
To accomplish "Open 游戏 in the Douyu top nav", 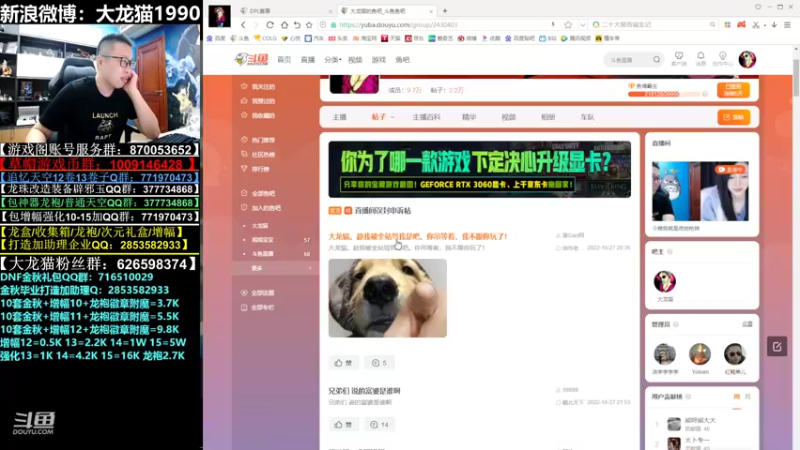I will 379,60.
